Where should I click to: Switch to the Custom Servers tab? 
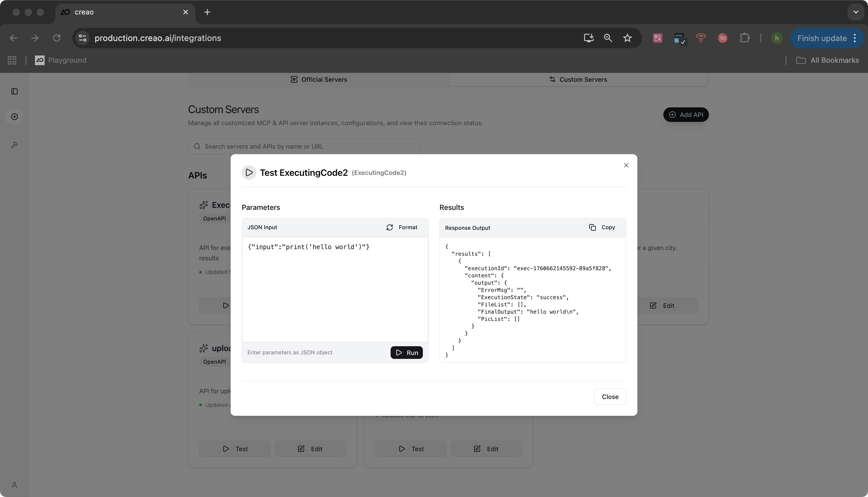578,80
